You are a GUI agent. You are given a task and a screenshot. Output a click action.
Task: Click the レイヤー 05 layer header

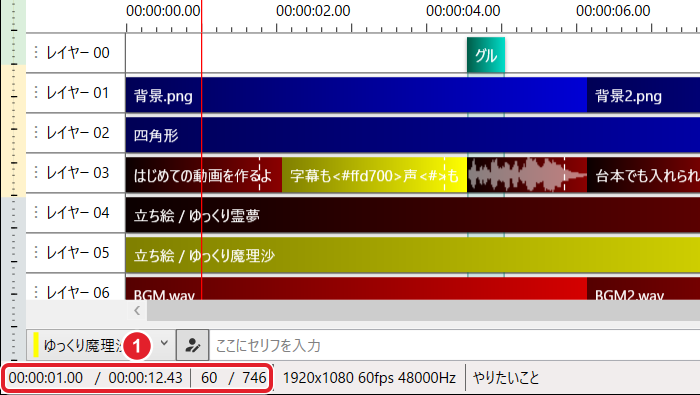click(x=76, y=253)
